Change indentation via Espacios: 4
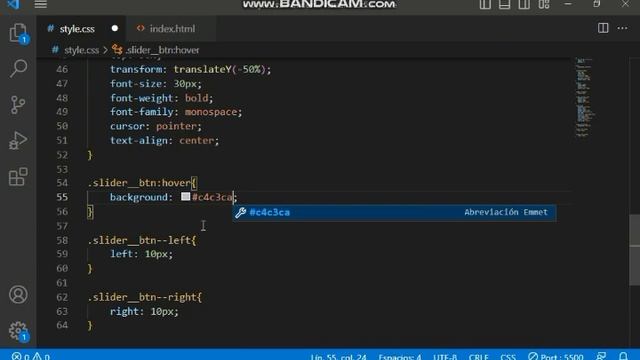Viewport: 640px width, 360px height. coord(400,356)
